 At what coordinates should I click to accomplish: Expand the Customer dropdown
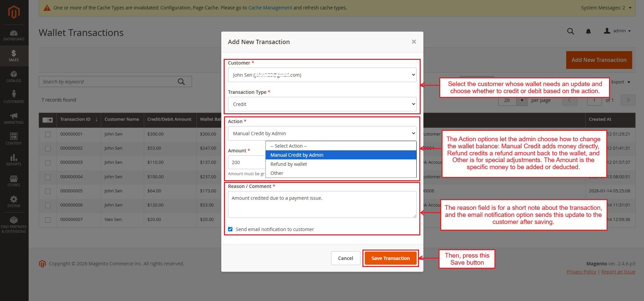(322, 75)
